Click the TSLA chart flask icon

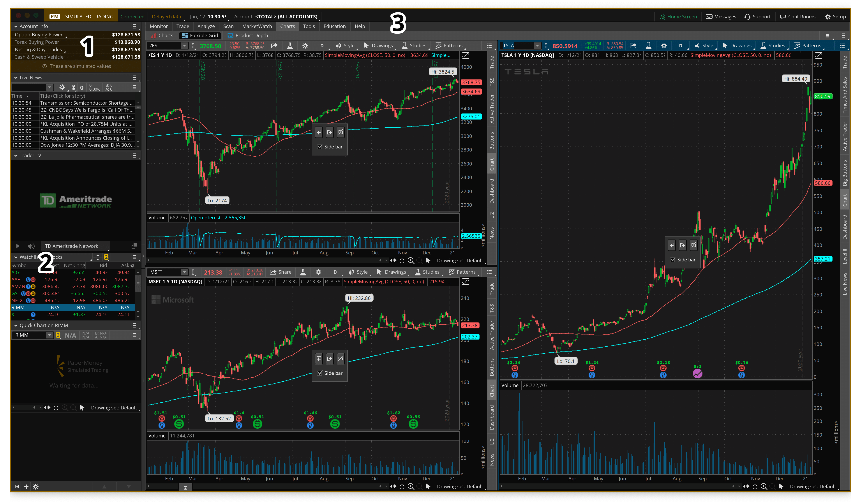point(648,46)
